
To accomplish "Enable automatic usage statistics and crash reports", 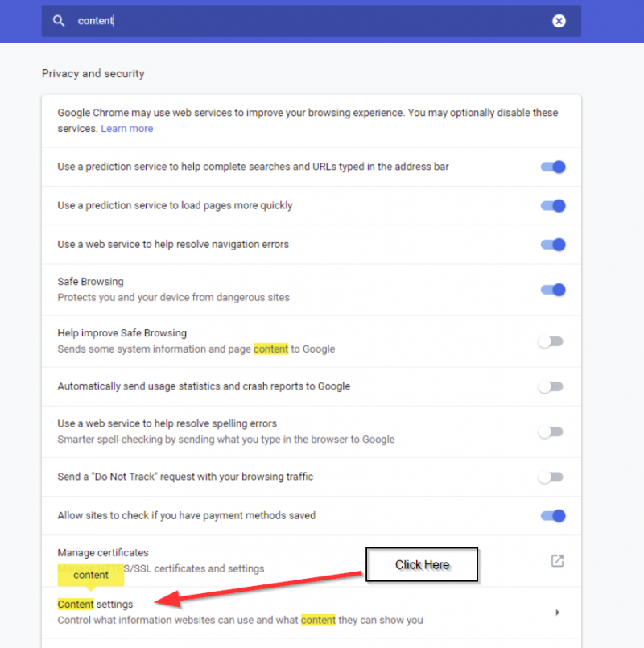I will point(552,386).
